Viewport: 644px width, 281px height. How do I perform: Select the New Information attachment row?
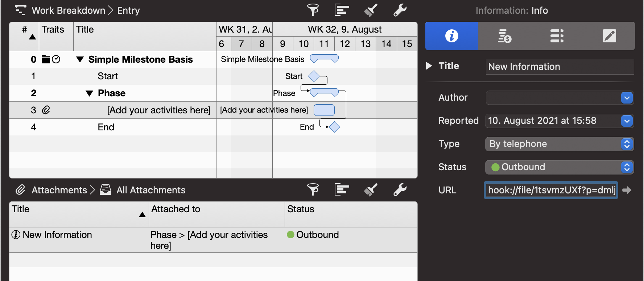[x=57, y=235]
